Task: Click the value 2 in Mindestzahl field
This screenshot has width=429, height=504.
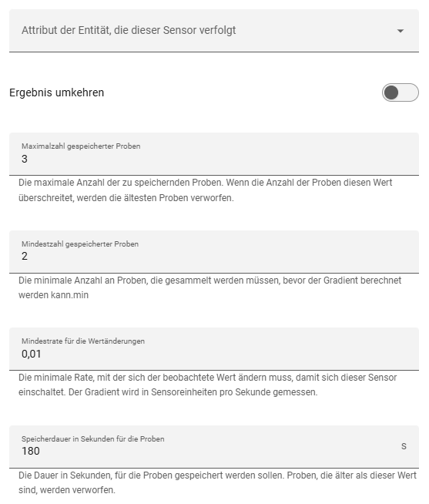Action: (x=25, y=256)
